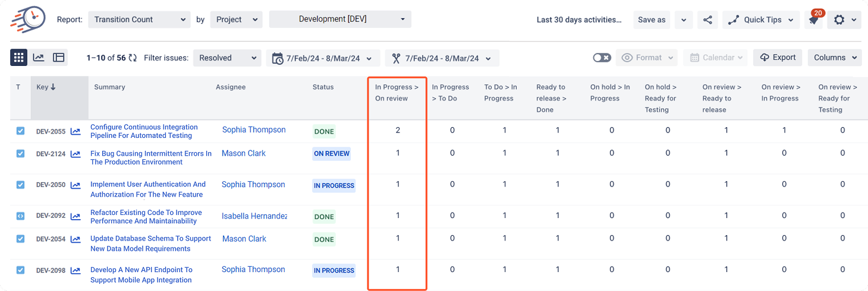Open Development [DEV] project selector
The image size is (868, 291).
(340, 19)
